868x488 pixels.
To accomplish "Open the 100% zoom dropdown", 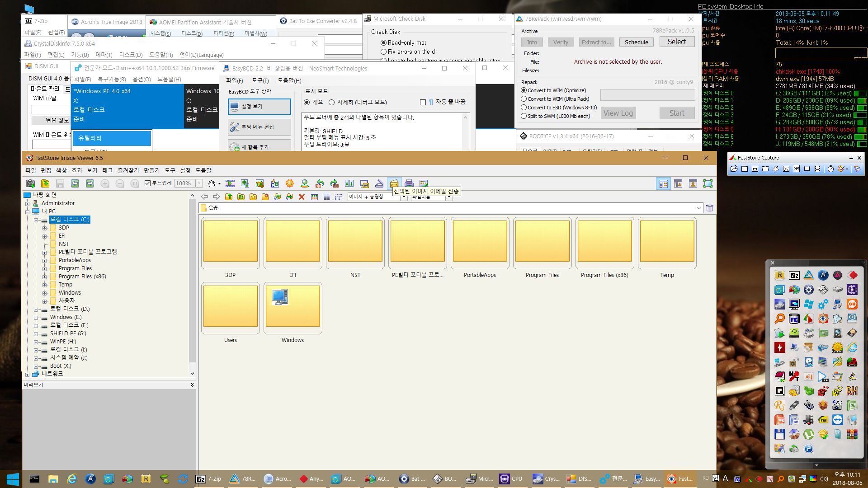I will (199, 183).
